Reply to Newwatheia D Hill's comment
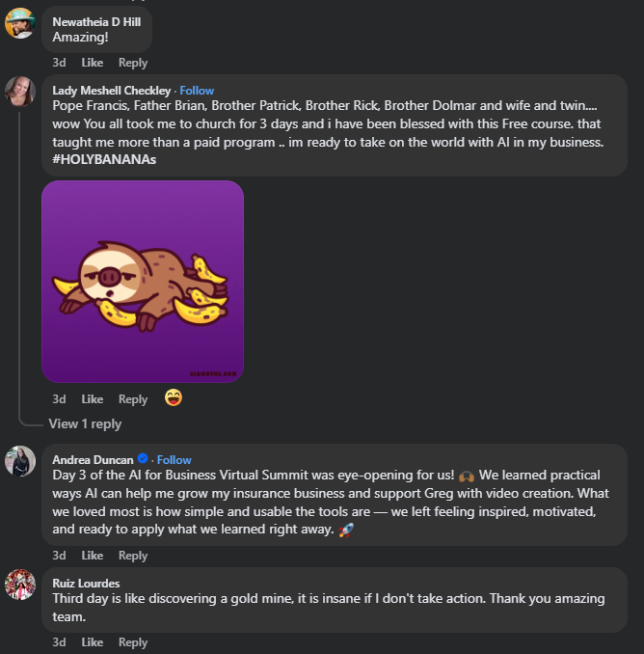Image resolution: width=644 pixels, height=654 pixels. (x=133, y=63)
